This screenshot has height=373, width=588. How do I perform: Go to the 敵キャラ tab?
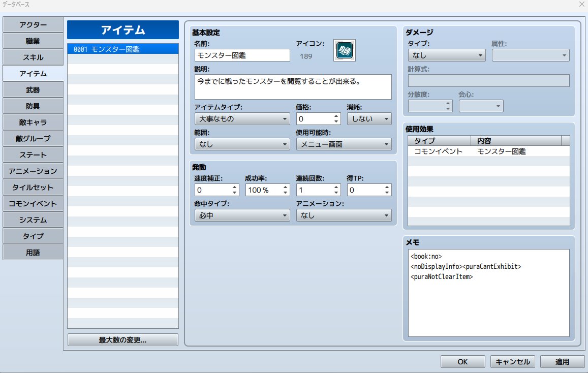click(33, 122)
